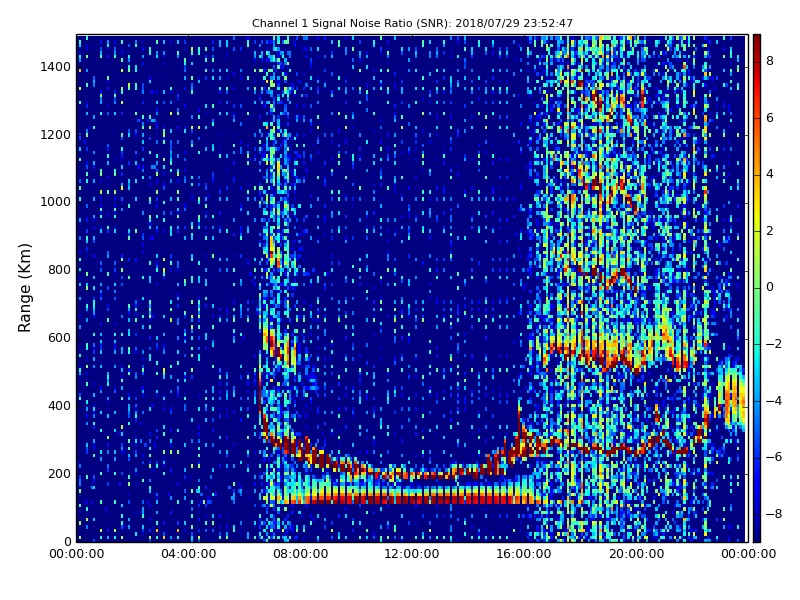
Task: Click the dark blue bottom of the colorbar
Action: (x=757, y=536)
